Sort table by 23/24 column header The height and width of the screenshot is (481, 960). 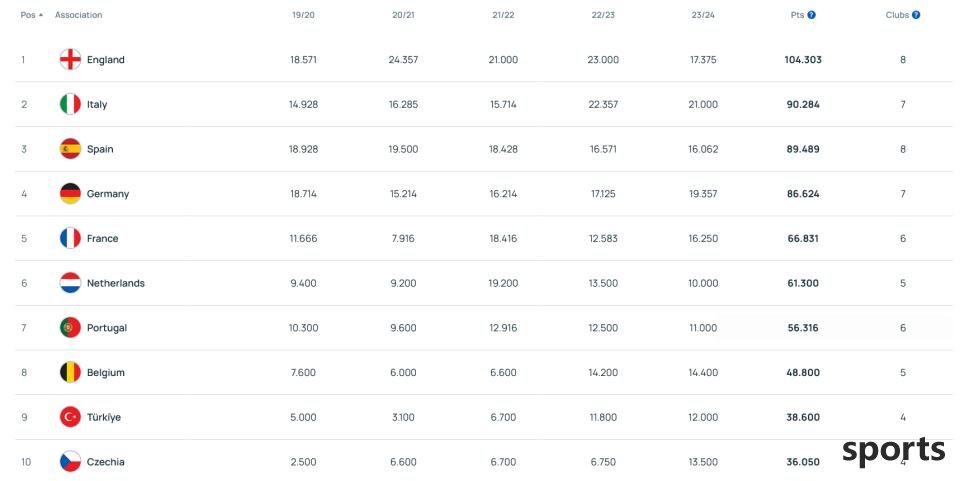pyautogui.click(x=703, y=15)
